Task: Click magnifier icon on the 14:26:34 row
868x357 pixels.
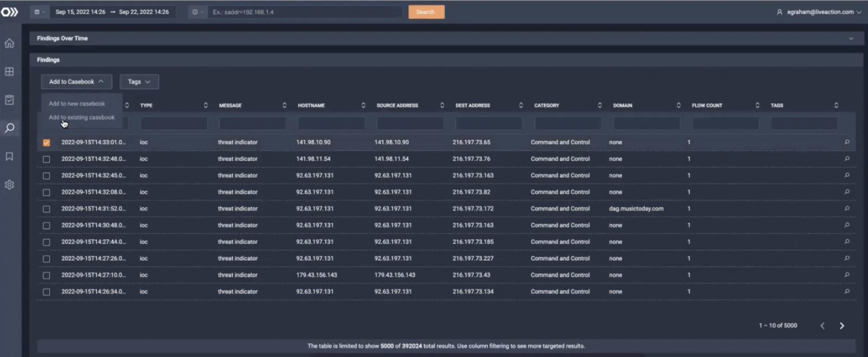Action: (847, 292)
